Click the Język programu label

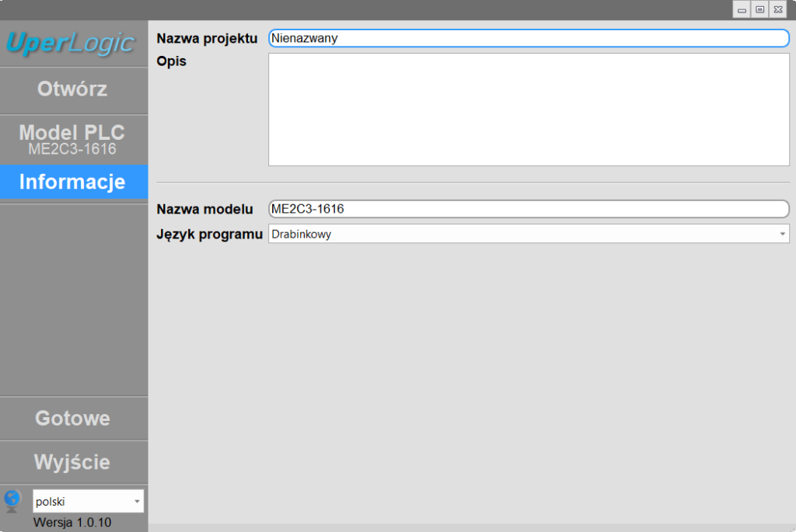209,235
